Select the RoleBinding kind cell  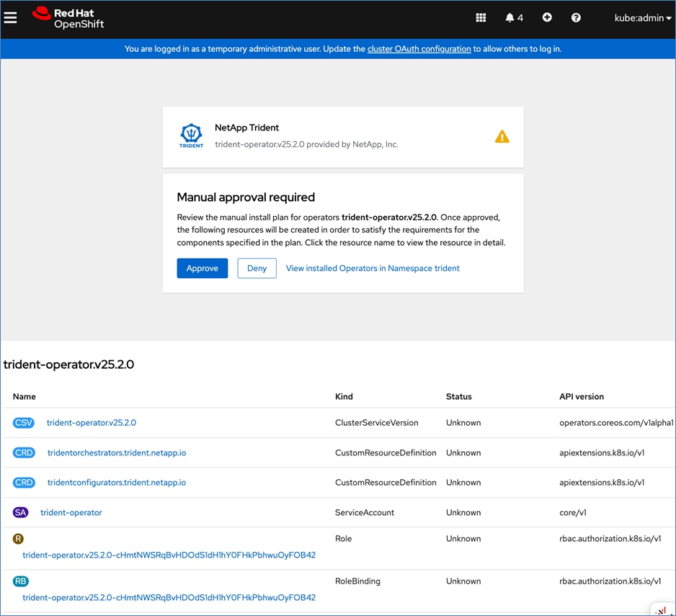358,581
